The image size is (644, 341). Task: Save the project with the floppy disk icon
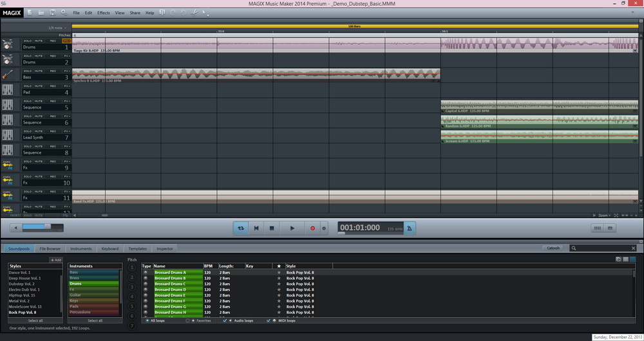(x=53, y=13)
